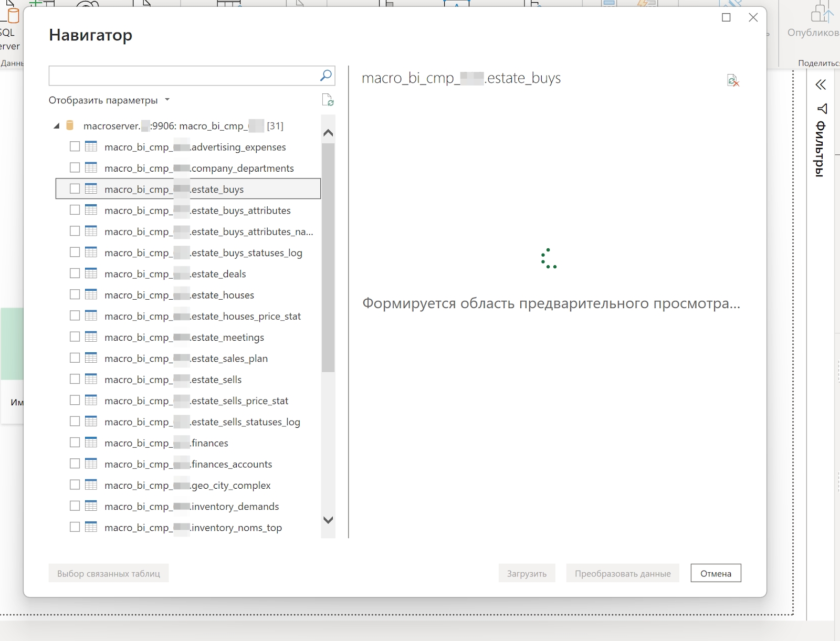Click the Загрузить button

[527, 573]
